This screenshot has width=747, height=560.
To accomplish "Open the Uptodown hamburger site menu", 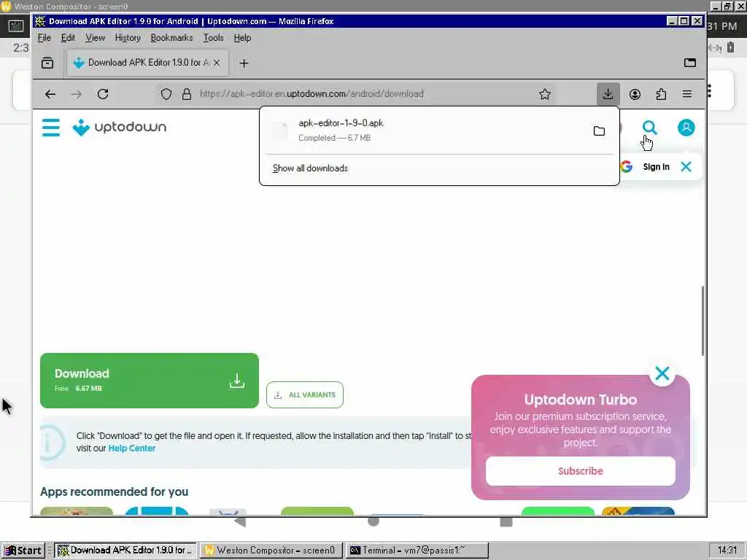I will (x=51, y=128).
